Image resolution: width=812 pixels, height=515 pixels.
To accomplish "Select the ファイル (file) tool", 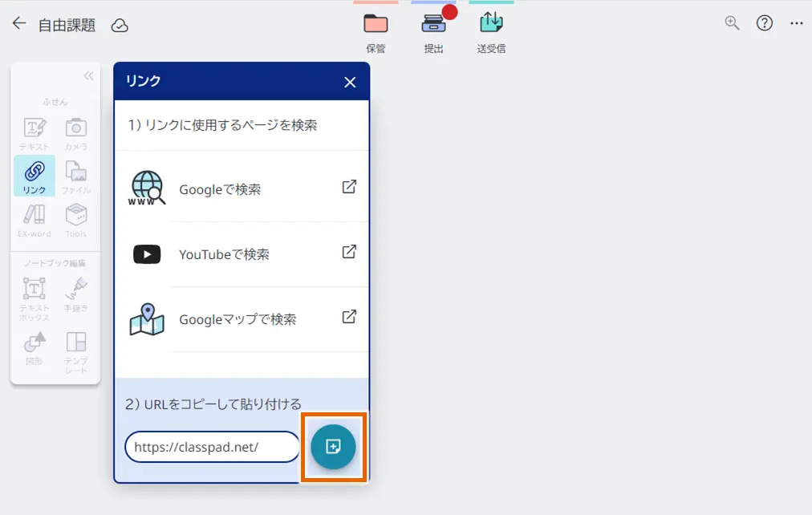I will (76, 176).
